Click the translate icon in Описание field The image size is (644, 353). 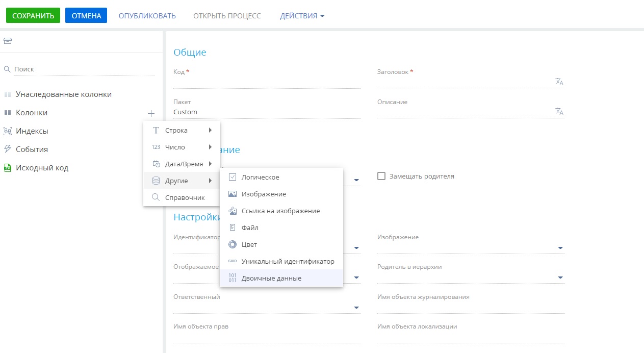559,111
